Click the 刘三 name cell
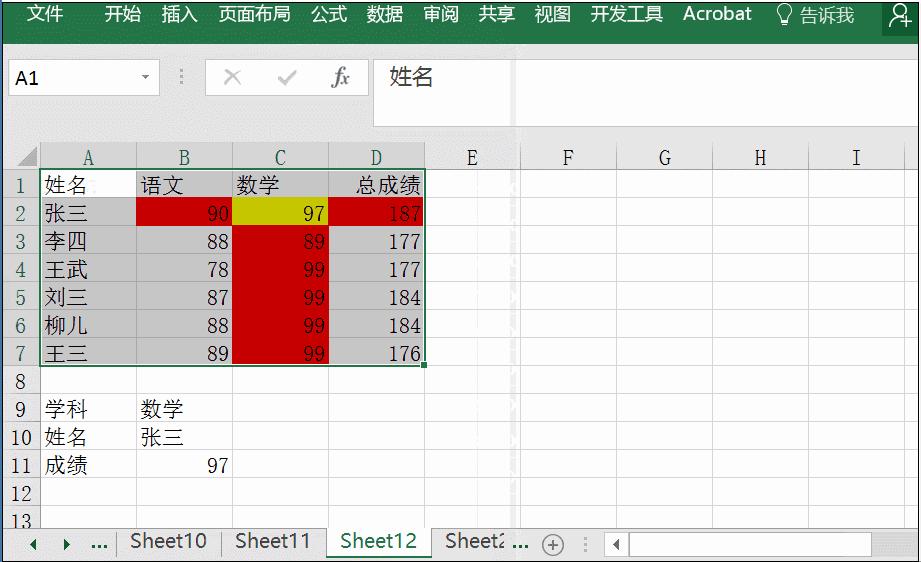 [88, 297]
